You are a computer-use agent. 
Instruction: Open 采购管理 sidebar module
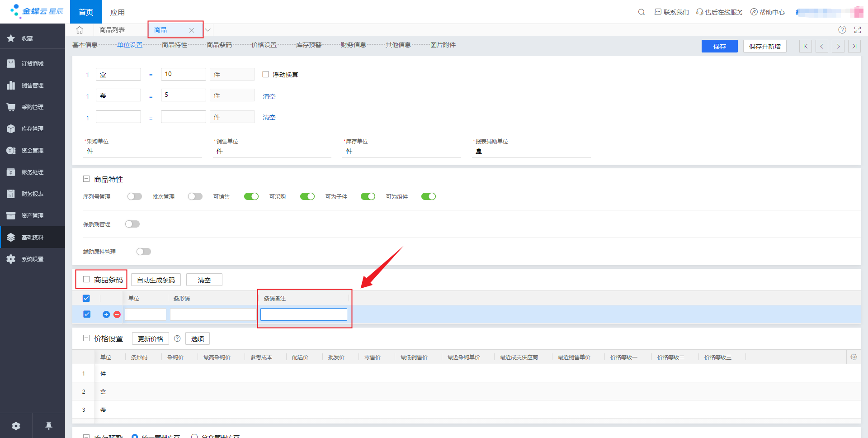point(33,107)
